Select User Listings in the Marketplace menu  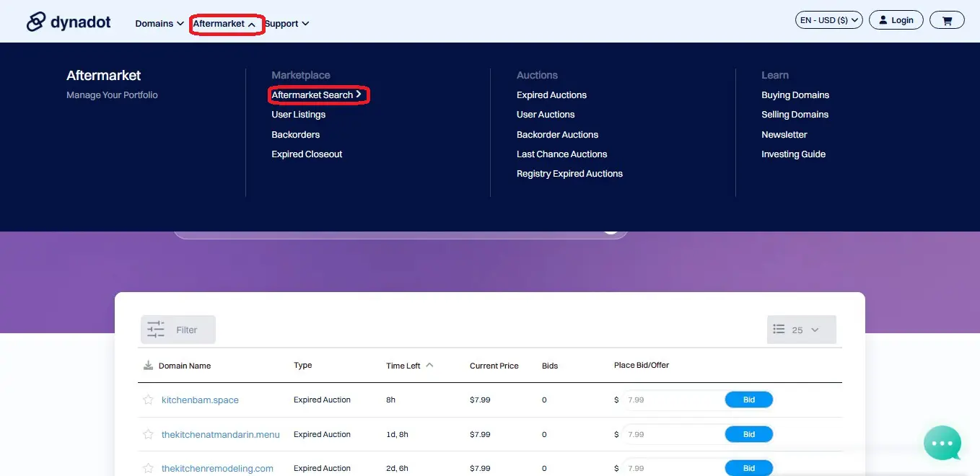[x=298, y=115]
